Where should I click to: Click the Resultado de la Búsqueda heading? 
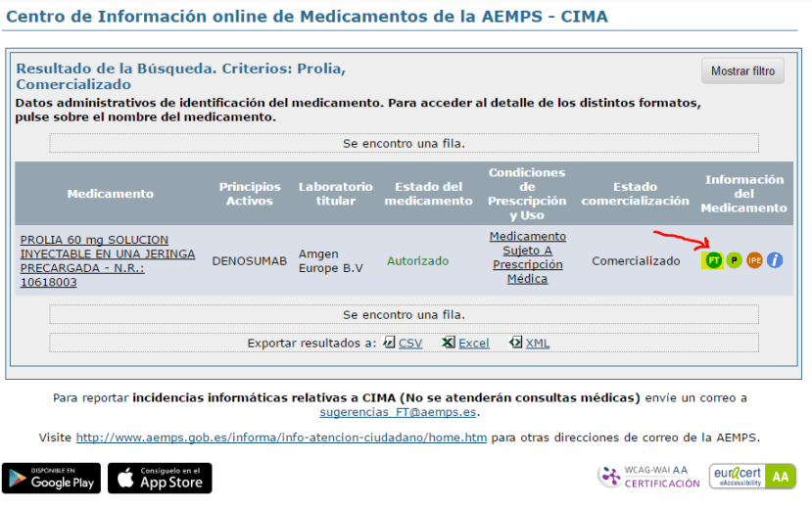pos(181,76)
